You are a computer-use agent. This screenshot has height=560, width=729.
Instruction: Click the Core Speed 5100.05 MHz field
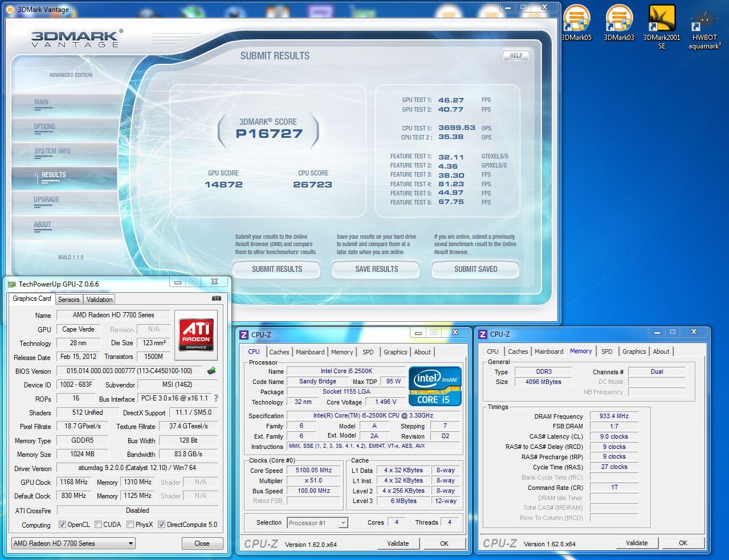[314, 470]
